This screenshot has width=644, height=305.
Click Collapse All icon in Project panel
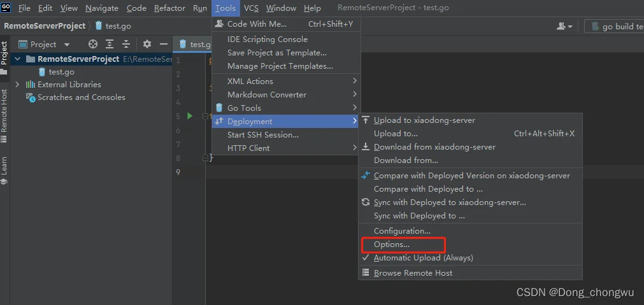(x=126, y=44)
